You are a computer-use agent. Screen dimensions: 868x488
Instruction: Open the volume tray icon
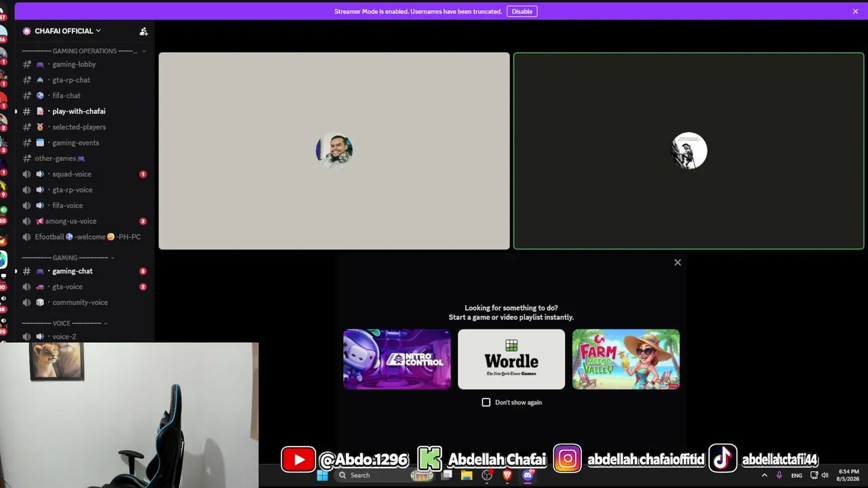pyautogui.click(x=825, y=475)
